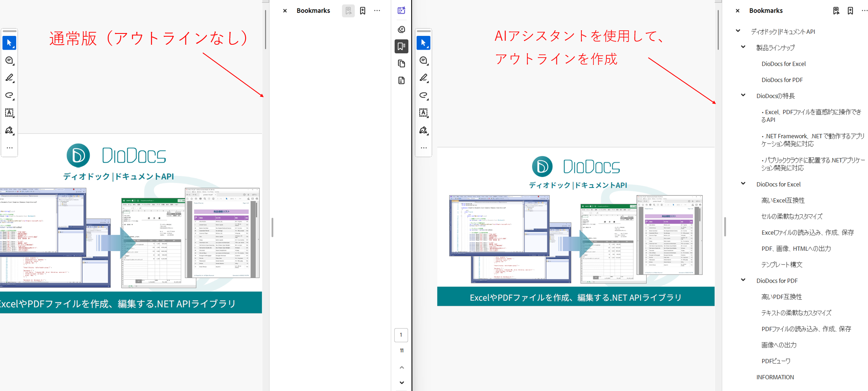
Task: Pick the text box tool in left toolbar
Action: 9,113
